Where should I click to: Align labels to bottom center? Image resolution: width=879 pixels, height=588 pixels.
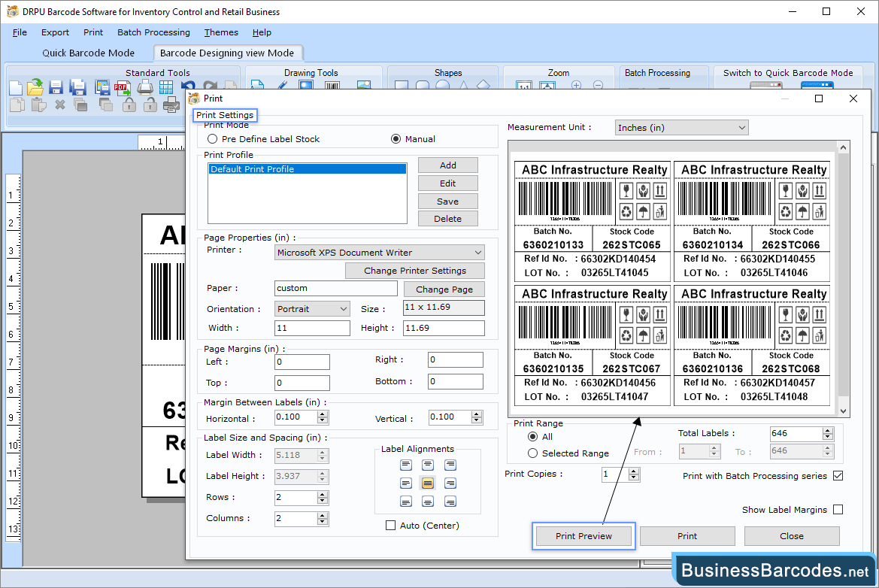coord(428,502)
